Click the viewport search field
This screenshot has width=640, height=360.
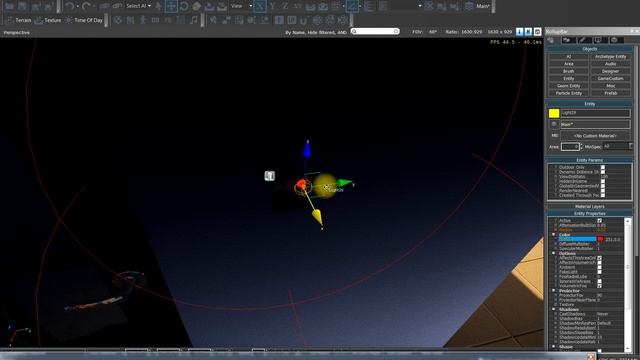pyautogui.click(x=375, y=31)
